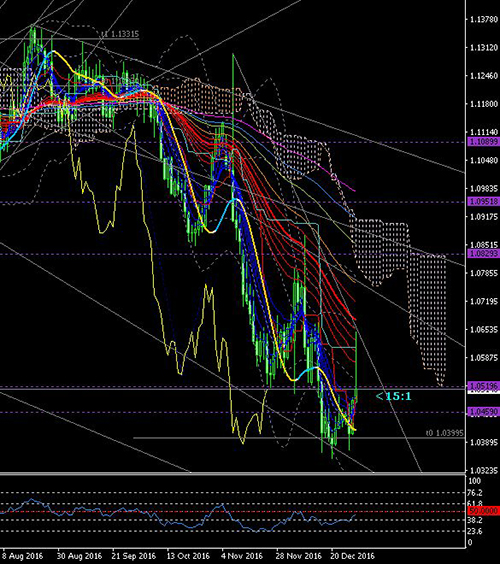The height and width of the screenshot is (564, 500).
Task: Select the '20 Dec 2016' date label
Action: (353, 556)
